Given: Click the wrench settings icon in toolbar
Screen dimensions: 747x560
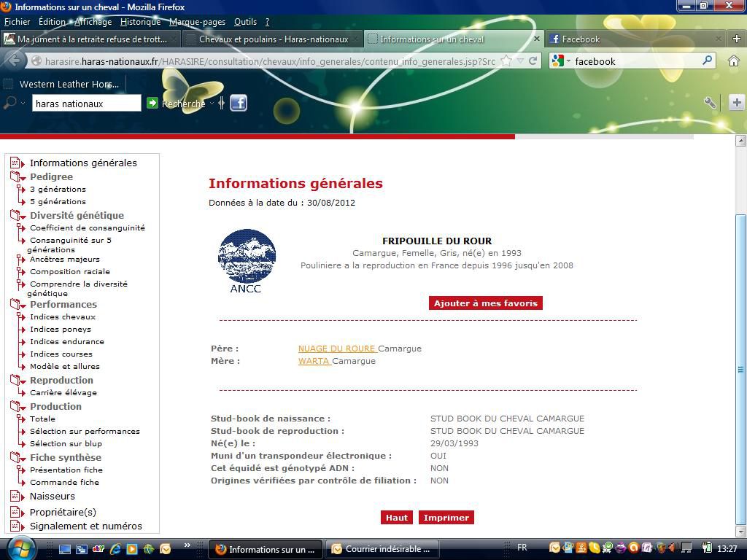Looking at the screenshot, I should pos(709,103).
